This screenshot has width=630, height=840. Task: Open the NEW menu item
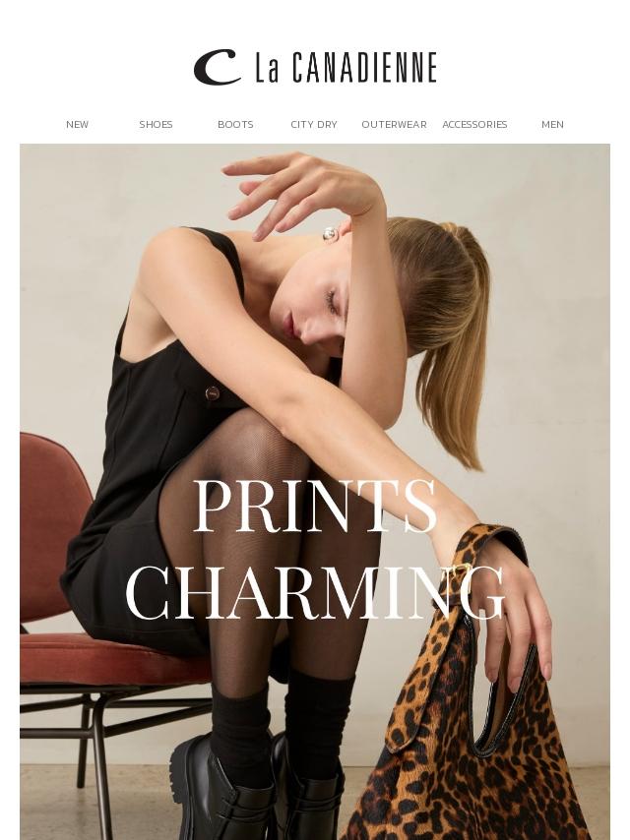pos(77,124)
